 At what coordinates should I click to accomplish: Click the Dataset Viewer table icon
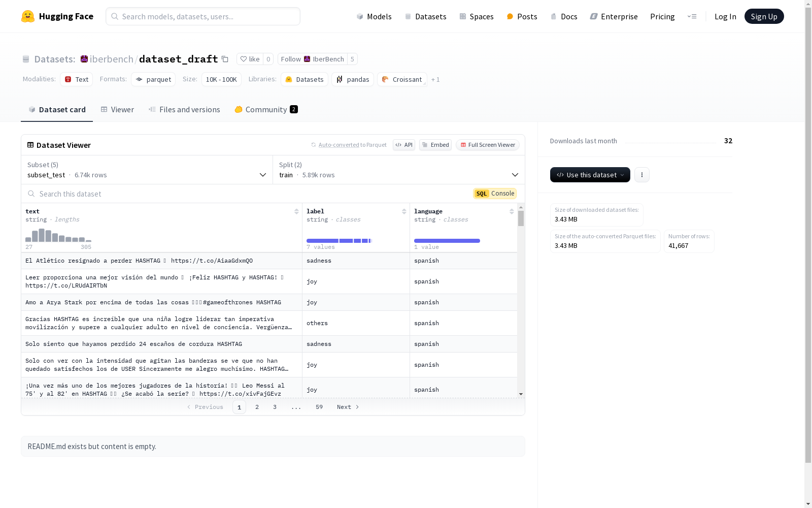pyautogui.click(x=30, y=145)
